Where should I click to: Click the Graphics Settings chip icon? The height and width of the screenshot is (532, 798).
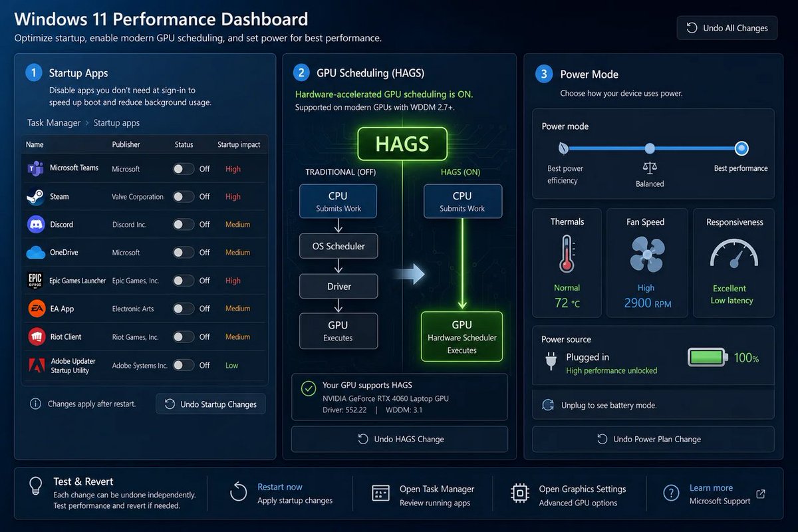(x=520, y=493)
